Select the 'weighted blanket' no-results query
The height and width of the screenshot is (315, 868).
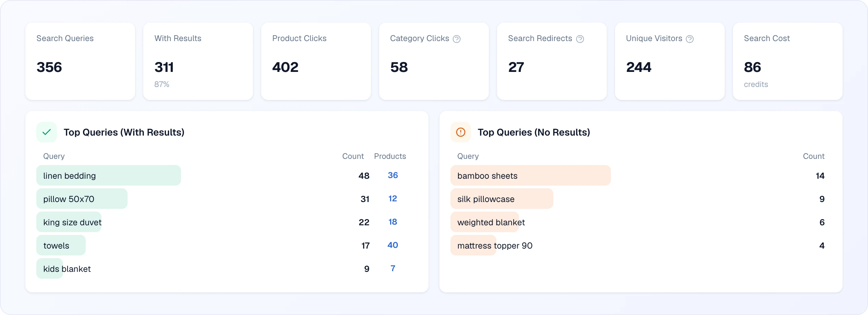[x=491, y=222]
